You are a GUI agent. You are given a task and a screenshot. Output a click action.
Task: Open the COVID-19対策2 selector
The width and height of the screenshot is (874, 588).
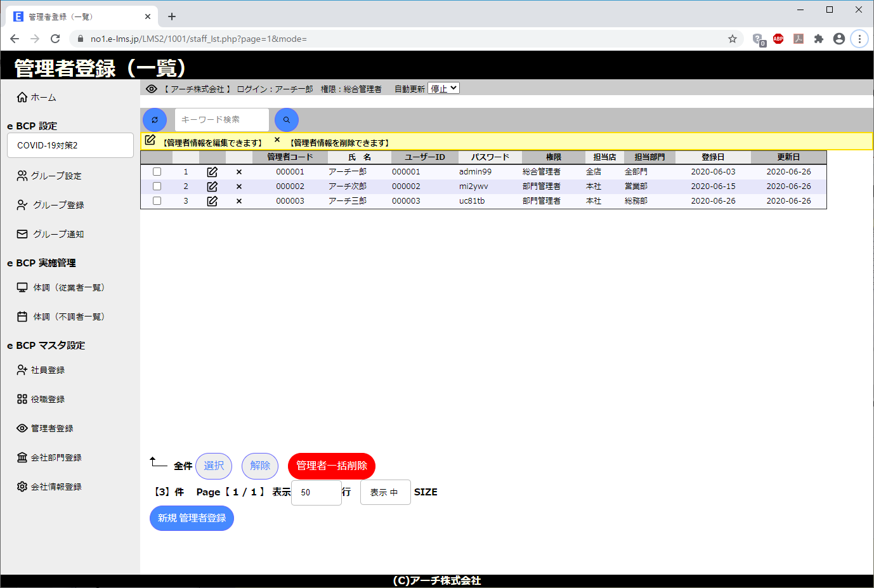pos(70,145)
